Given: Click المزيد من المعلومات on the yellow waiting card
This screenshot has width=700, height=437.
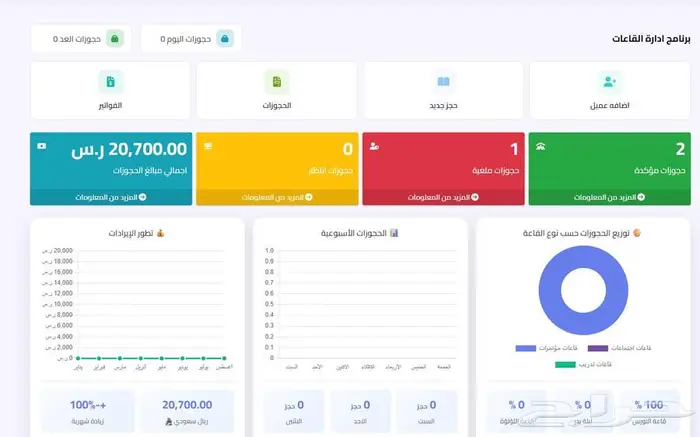Looking at the screenshot, I should (x=277, y=197).
